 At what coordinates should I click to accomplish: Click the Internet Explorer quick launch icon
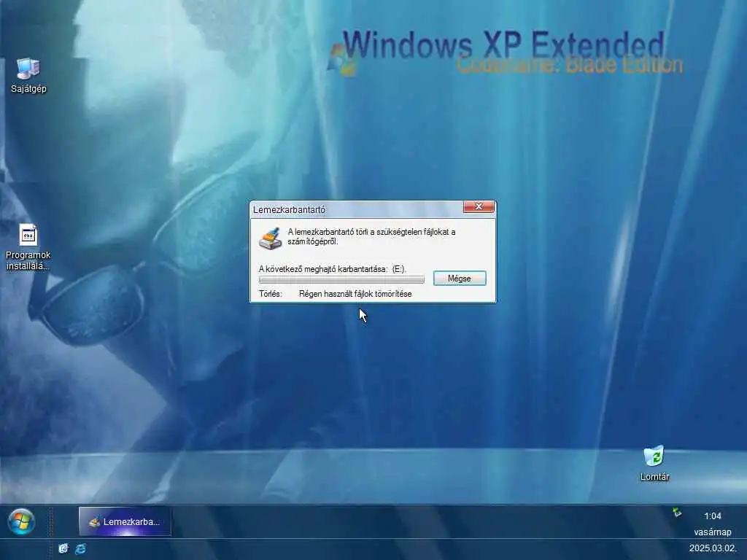pyautogui.click(x=80, y=548)
